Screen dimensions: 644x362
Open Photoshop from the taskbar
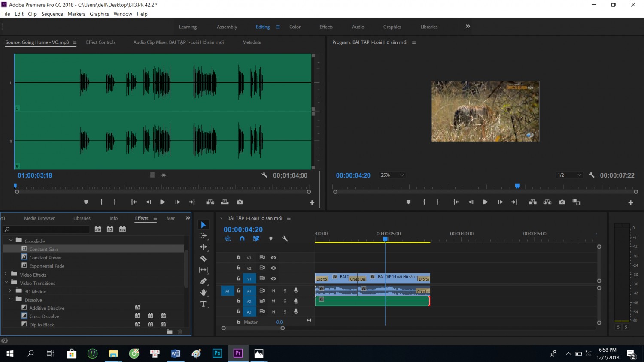(217, 353)
